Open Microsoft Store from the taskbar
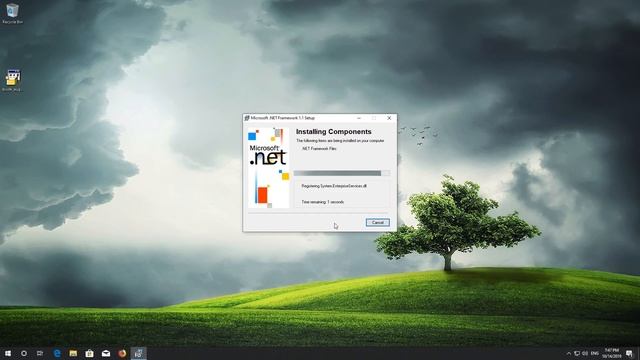Image resolution: width=640 pixels, height=360 pixels. [89, 353]
